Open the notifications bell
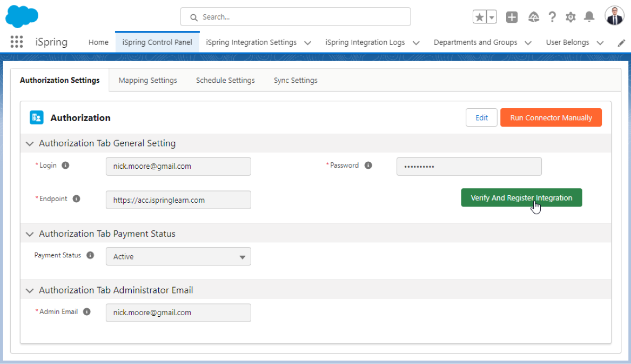 [589, 16]
